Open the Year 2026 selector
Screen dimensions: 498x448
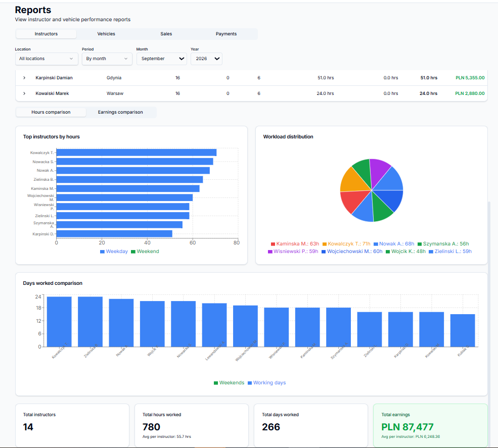tap(206, 59)
